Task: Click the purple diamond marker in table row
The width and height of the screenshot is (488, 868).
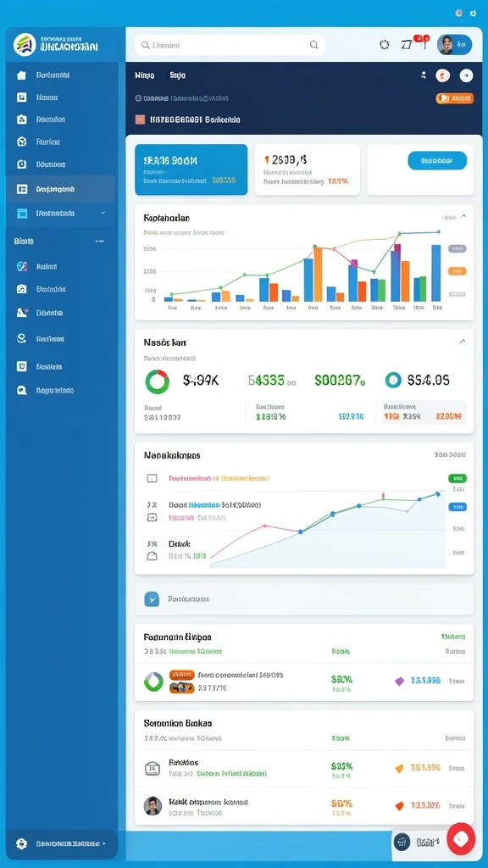Action: coord(400,682)
